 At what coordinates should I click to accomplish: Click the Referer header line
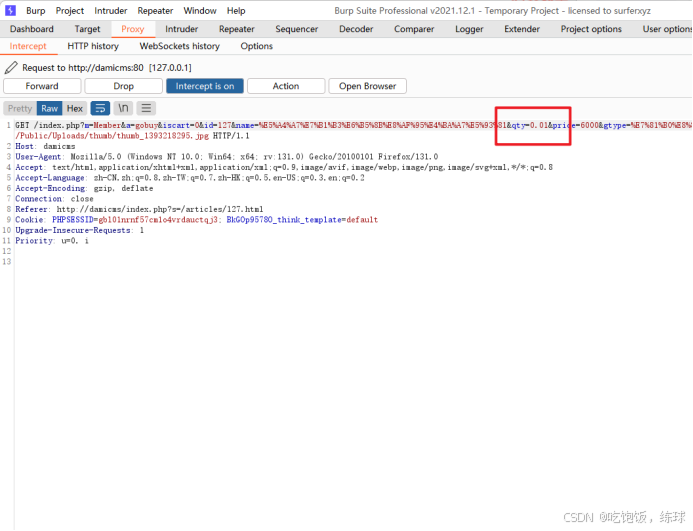point(139,210)
